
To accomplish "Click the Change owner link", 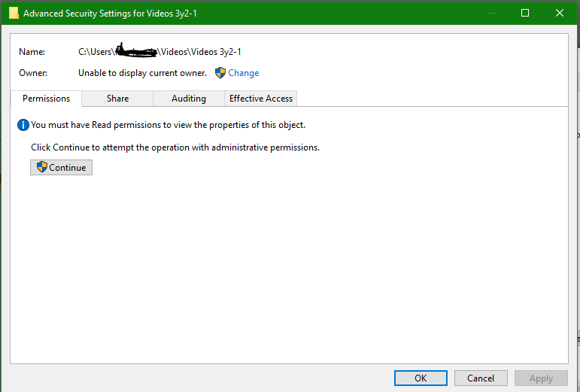I will pyautogui.click(x=244, y=73).
